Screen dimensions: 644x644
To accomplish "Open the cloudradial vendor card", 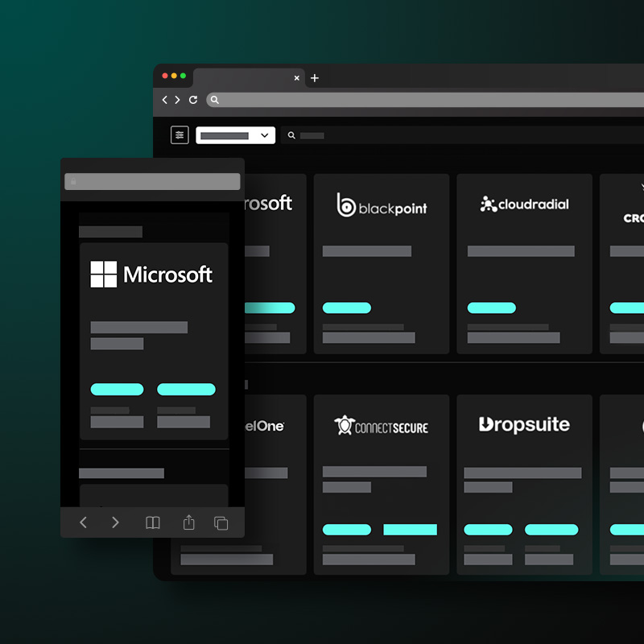I will pos(524,264).
